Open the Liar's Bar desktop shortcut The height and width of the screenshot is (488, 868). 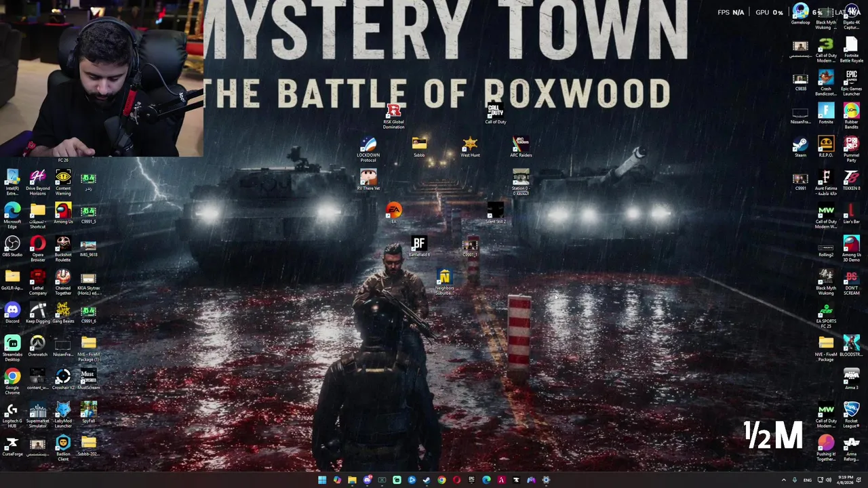(x=851, y=214)
